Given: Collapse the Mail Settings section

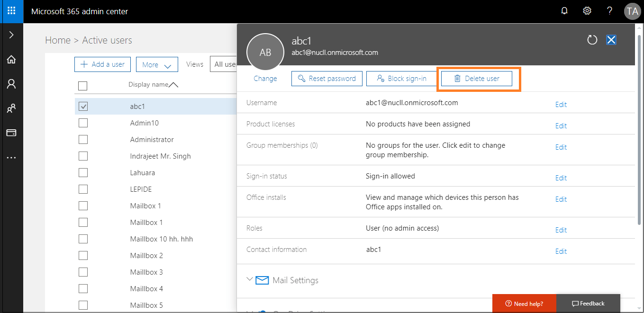Looking at the screenshot, I should click(x=250, y=280).
